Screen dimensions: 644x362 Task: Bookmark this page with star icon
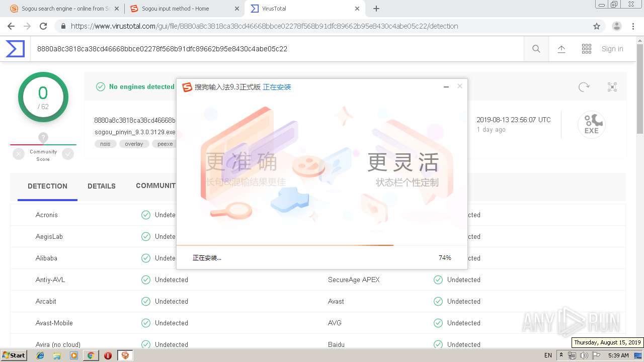click(x=597, y=26)
